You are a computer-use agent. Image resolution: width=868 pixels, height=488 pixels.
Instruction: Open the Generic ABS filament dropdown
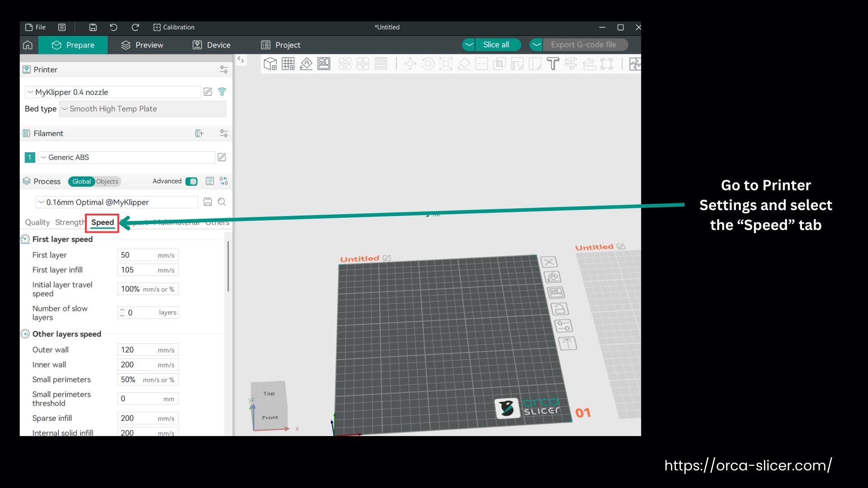(x=127, y=157)
